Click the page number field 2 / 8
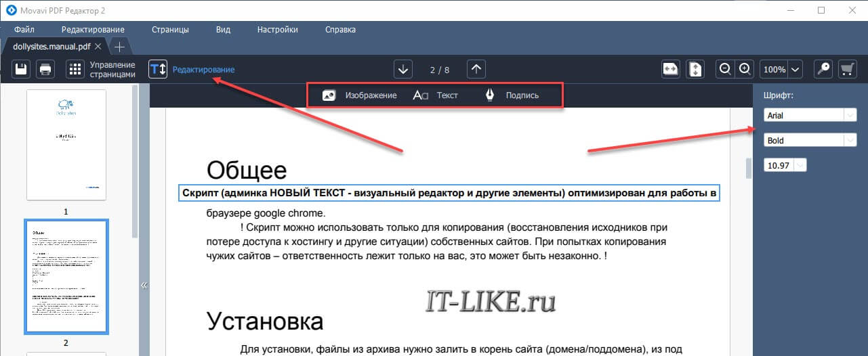 click(440, 70)
